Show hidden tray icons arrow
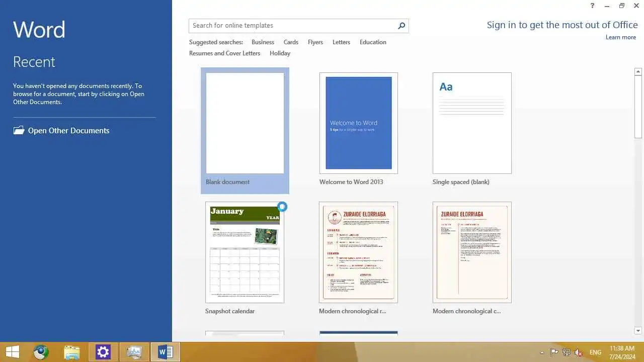644x362 pixels. click(x=542, y=352)
